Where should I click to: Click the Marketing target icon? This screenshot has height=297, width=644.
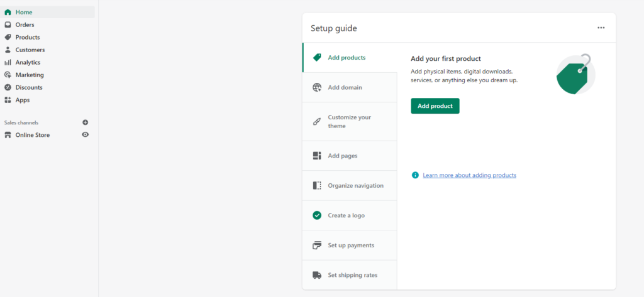tap(8, 75)
